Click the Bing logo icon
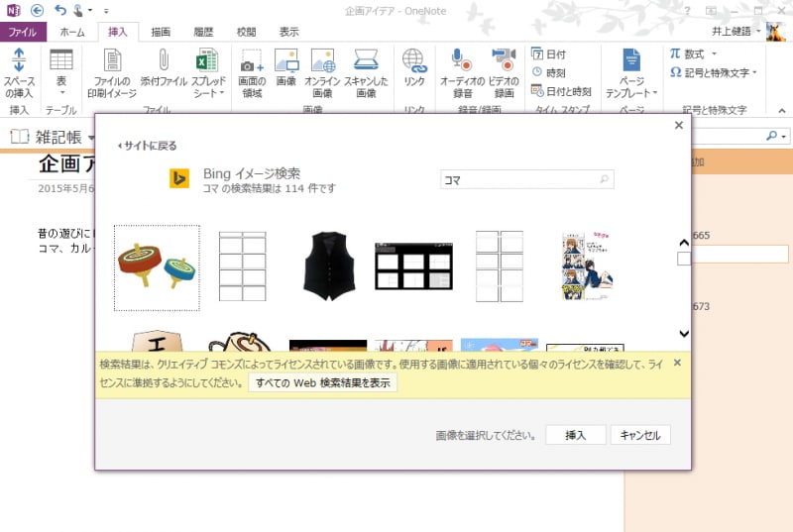The image size is (793, 532). pyautogui.click(x=179, y=178)
